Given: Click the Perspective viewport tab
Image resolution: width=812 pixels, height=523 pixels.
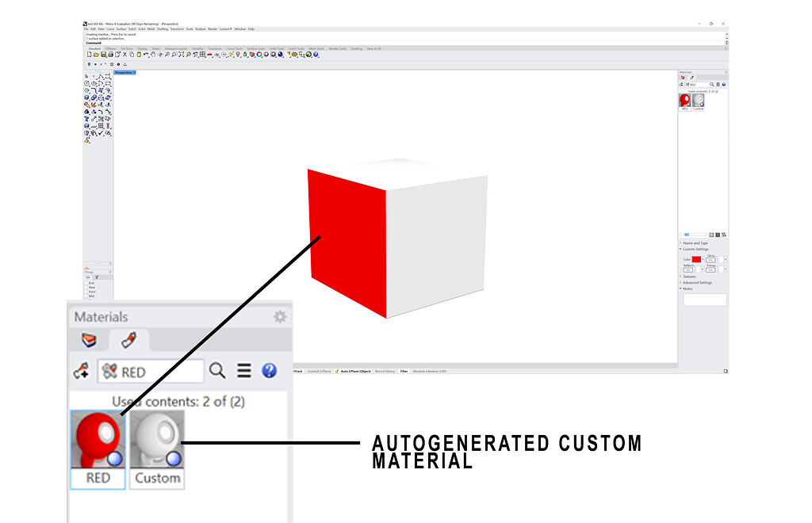Looking at the screenshot, I should 123,72.
